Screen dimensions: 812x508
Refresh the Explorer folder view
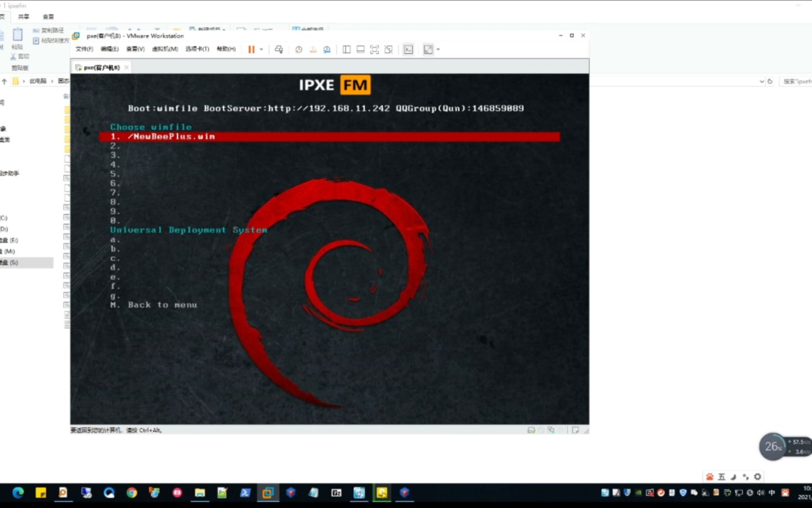tap(770, 82)
